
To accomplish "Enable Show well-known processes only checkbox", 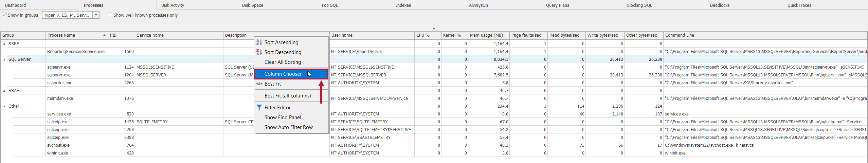I will click(110, 15).
